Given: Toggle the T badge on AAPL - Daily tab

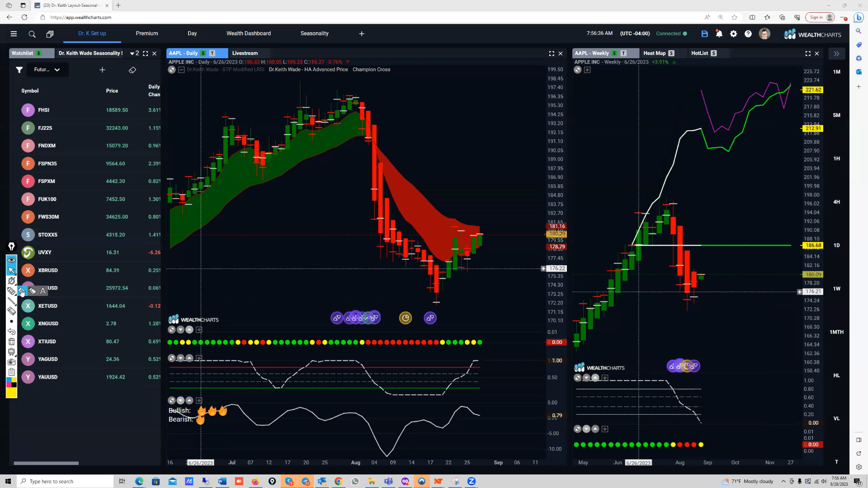Looking at the screenshot, I should pyautogui.click(x=212, y=53).
